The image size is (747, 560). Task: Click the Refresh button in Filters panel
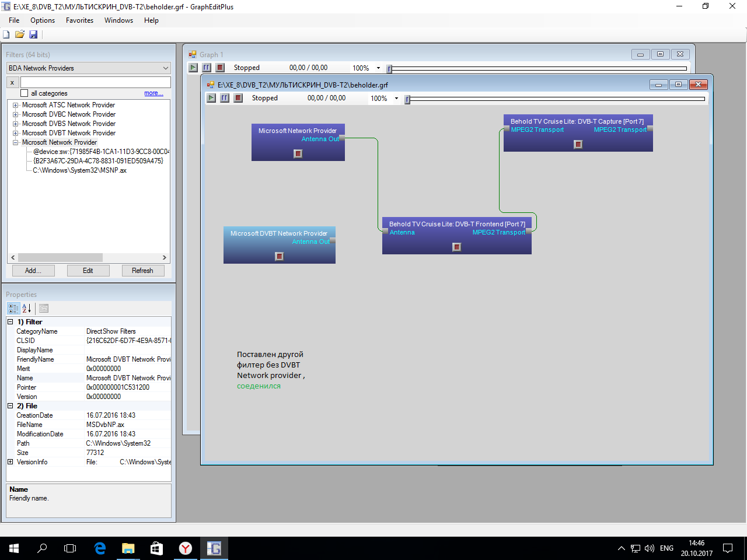click(142, 271)
